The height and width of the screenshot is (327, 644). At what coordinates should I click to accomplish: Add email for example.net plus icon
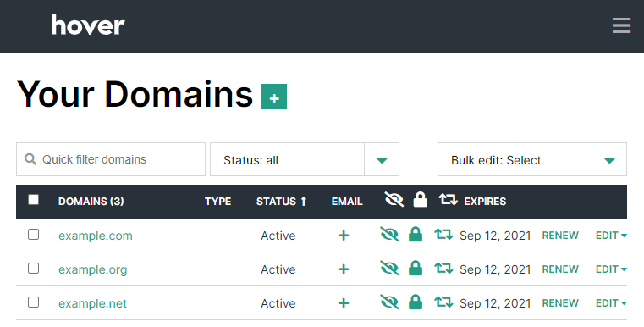click(344, 303)
